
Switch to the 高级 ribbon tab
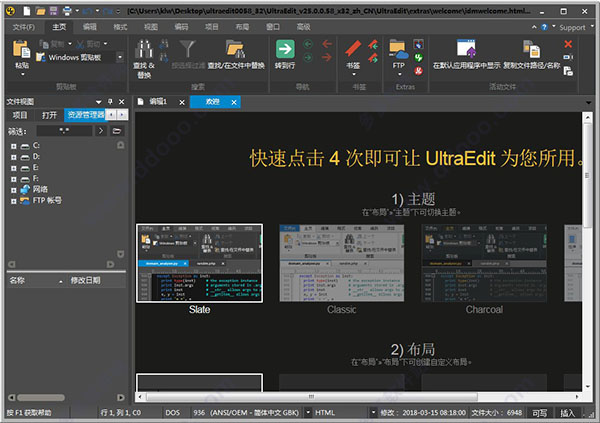tap(303, 27)
